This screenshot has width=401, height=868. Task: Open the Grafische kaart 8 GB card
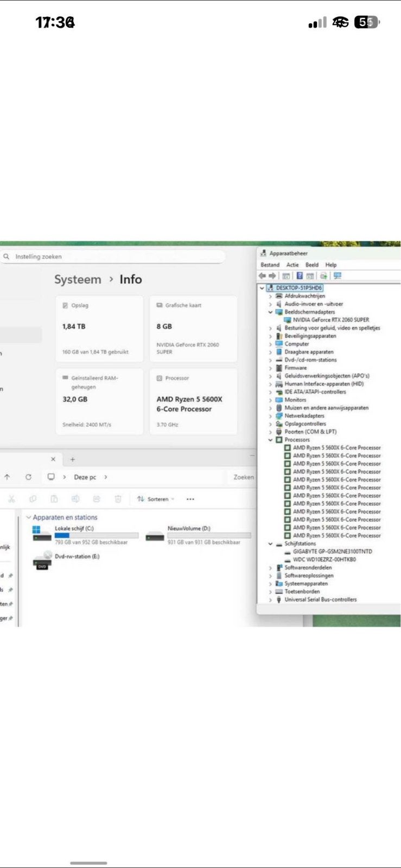pos(193,329)
